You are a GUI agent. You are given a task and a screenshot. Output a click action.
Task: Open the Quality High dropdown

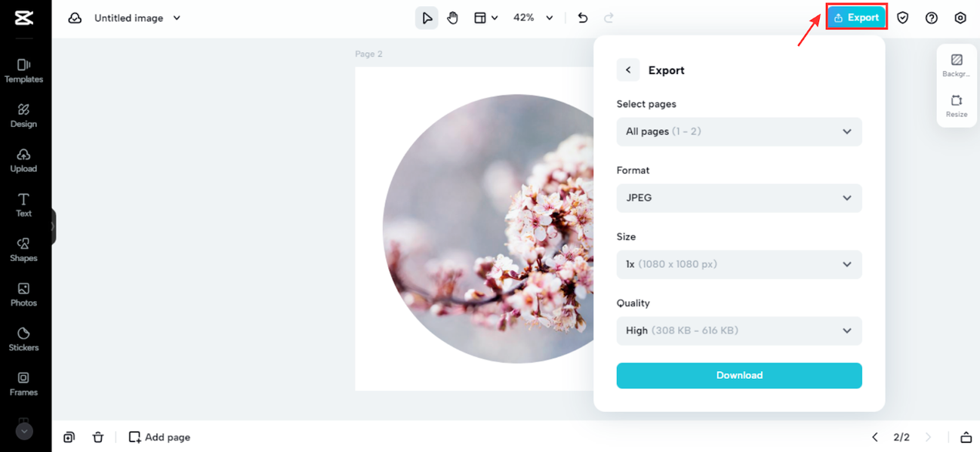point(739,330)
